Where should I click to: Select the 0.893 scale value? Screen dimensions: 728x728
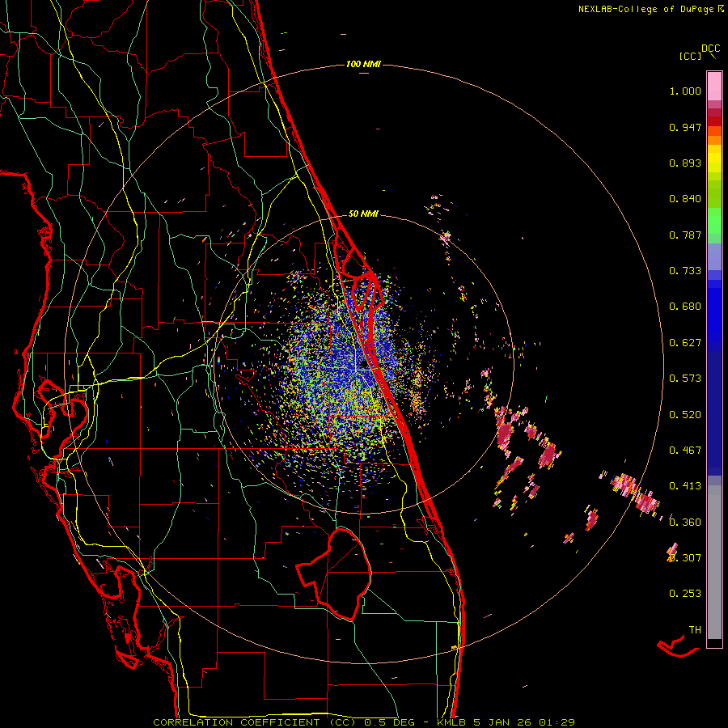pyautogui.click(x=685, y=163)
